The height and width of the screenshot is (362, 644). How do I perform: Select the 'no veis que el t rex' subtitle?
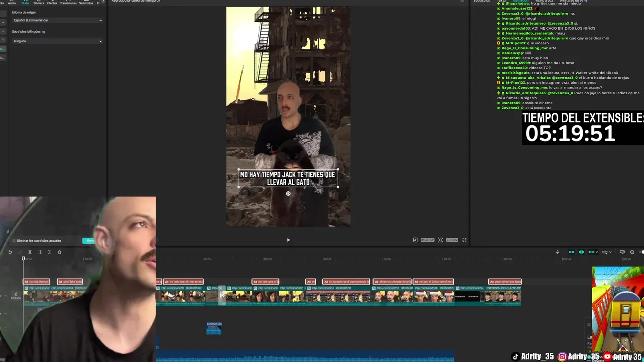click(183, 282)
